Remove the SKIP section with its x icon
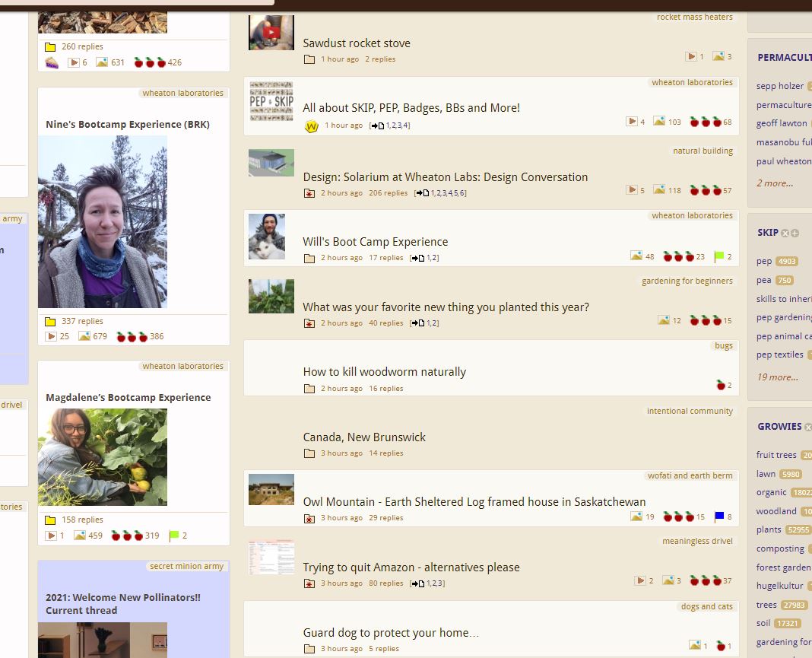 785,234
